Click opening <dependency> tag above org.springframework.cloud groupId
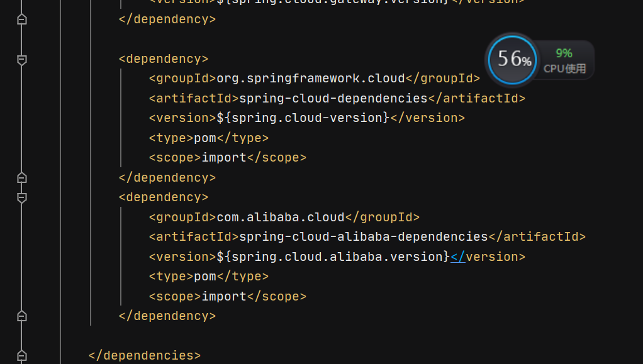 click(164, 59)
